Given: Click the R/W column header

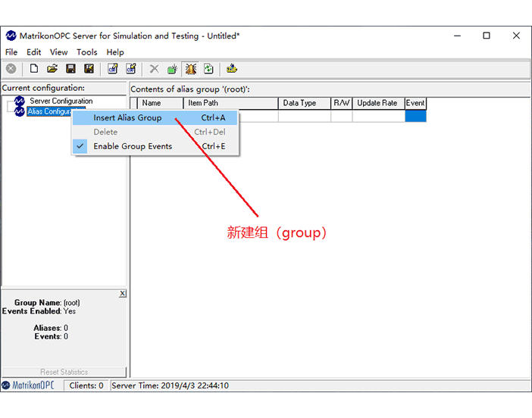Looking at the screenshot, I should click(342, 103).
